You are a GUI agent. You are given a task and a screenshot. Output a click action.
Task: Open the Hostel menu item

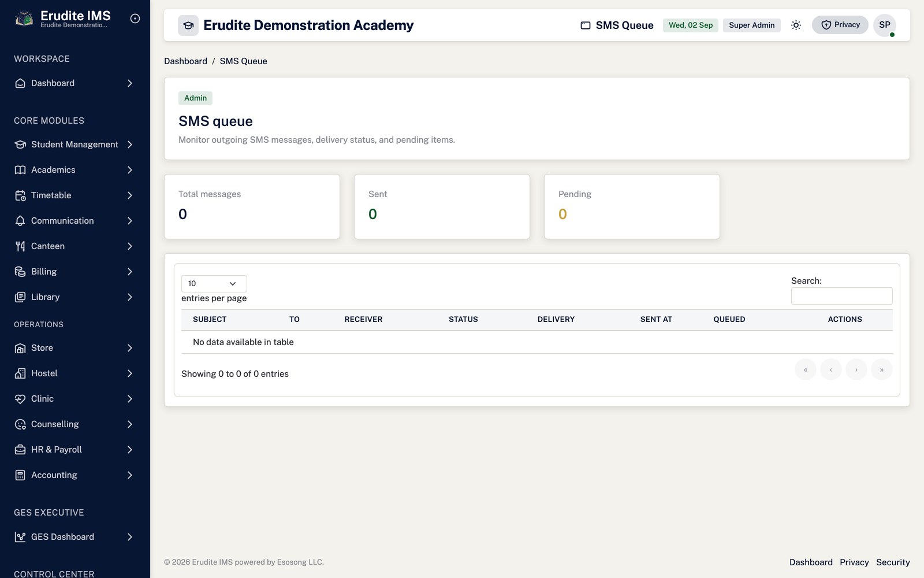pyautogui.click(x=75, y=373)
